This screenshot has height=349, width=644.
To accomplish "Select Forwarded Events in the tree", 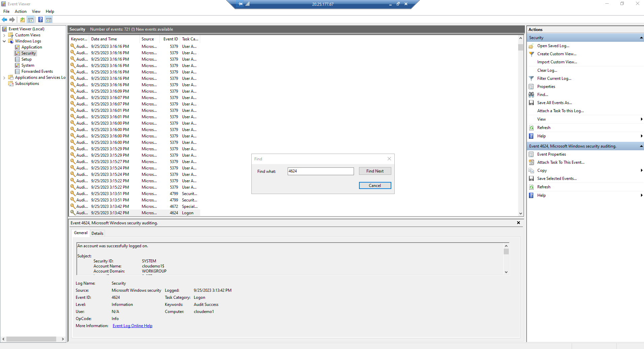I will coord(37,71).
